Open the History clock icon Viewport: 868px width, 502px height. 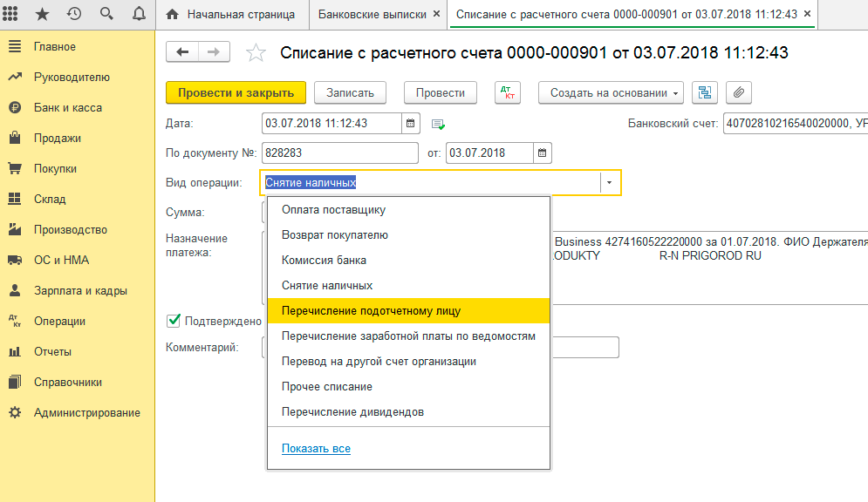click(x=74, y=14)
